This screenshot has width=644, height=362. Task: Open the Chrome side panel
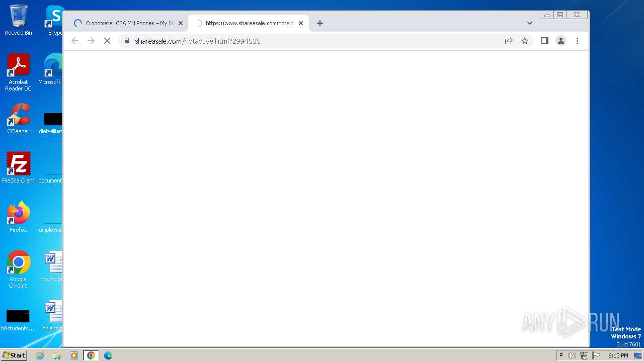[544, 41]
